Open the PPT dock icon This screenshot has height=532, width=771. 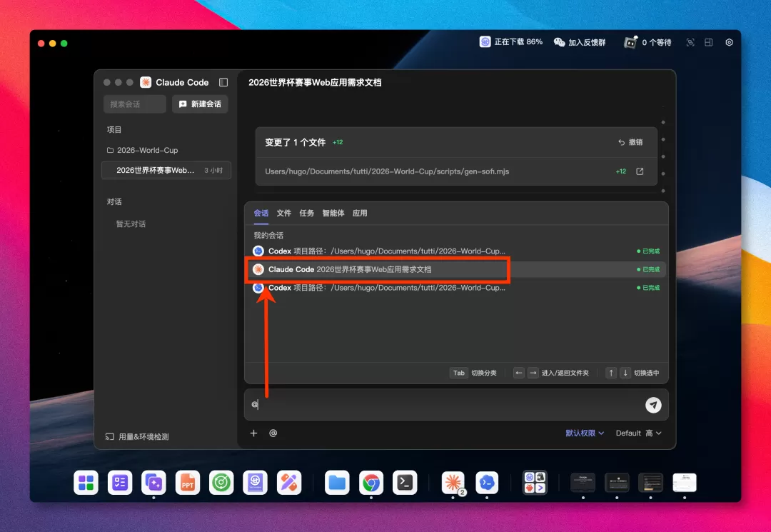click(187, 482)
